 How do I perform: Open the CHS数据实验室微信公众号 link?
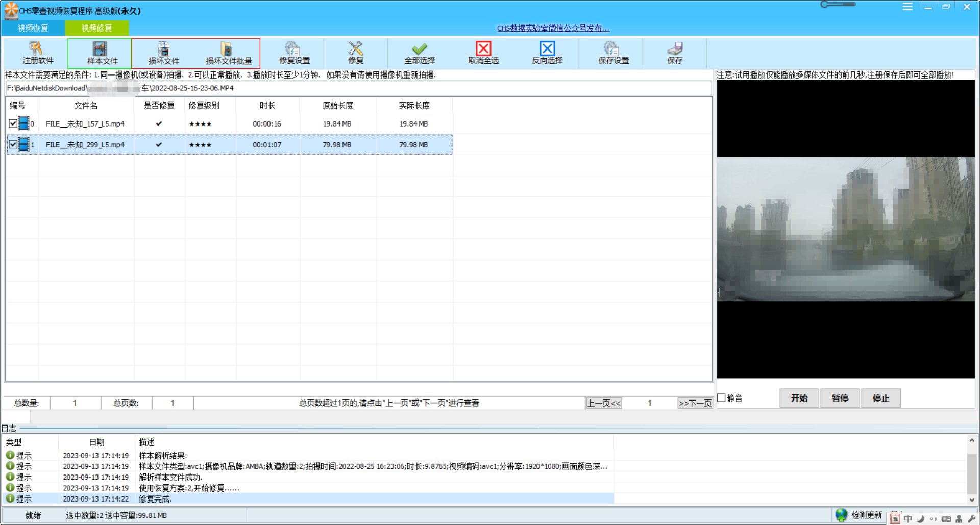point(553,28)
